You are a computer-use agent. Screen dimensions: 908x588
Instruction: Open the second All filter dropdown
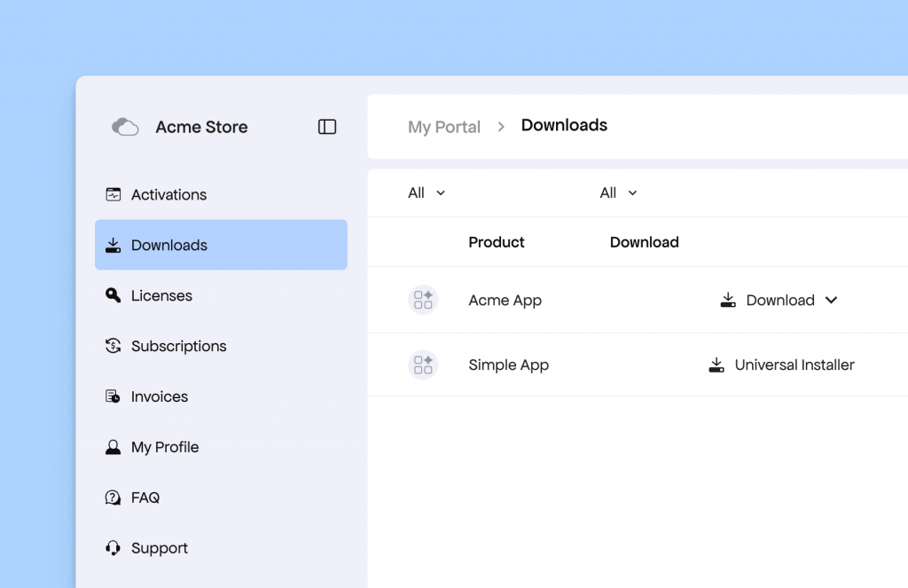click(618, 192)
